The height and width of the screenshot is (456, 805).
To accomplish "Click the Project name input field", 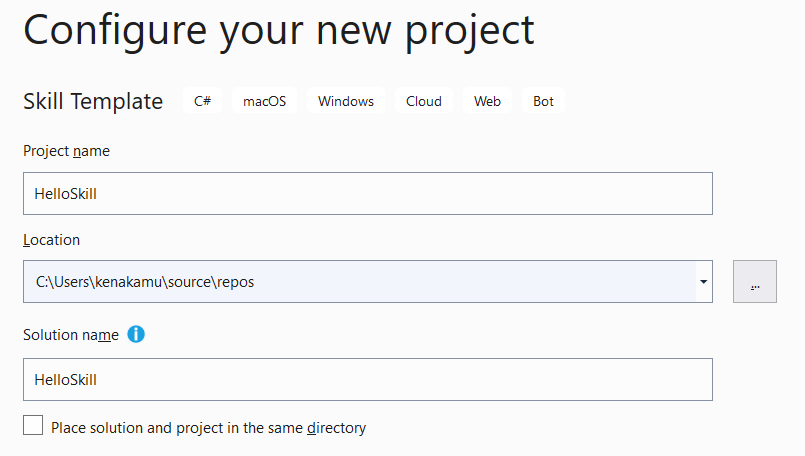I will [x=367, y=194].
